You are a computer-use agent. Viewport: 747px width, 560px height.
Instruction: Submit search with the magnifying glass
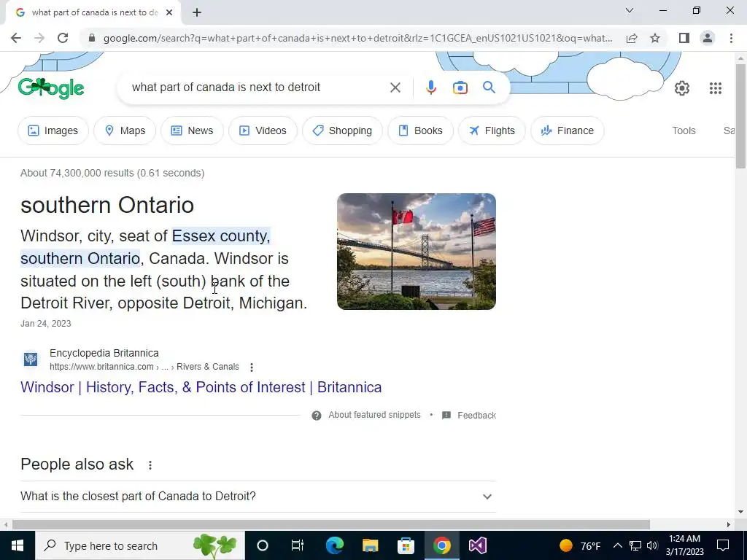489,87
